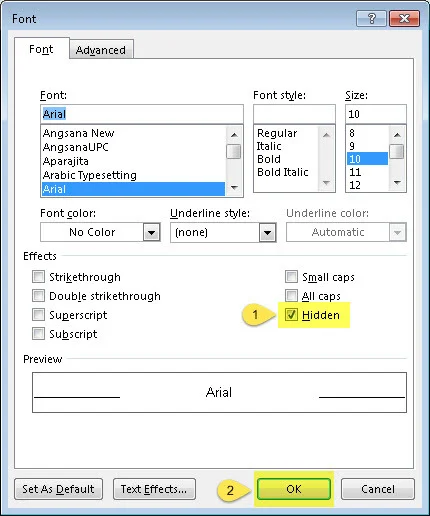Click size list scroll down arrow
This screenshot has width=430, height=516.
click(x=397, y=182)
